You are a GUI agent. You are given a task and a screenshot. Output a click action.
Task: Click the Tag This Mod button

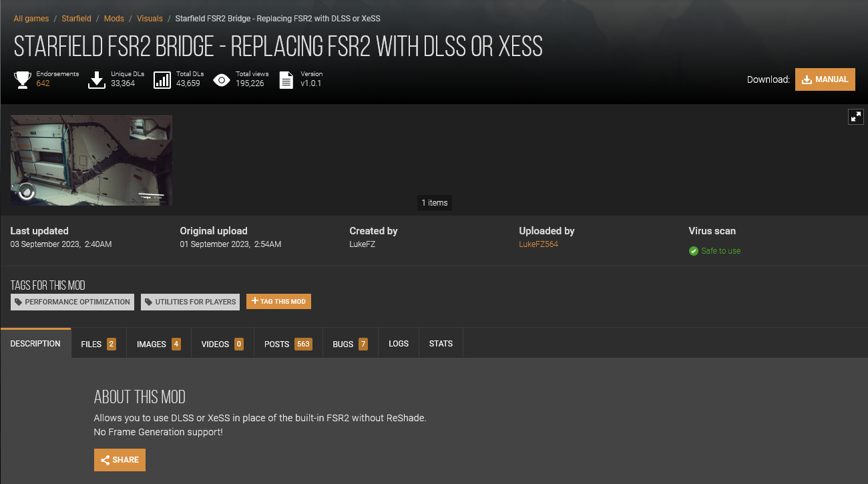click(278, 302)
